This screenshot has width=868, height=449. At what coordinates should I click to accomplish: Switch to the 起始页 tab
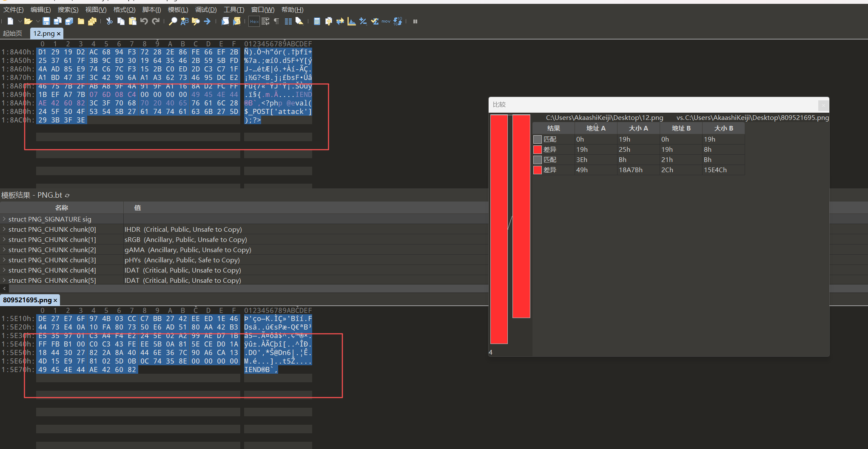12,33
